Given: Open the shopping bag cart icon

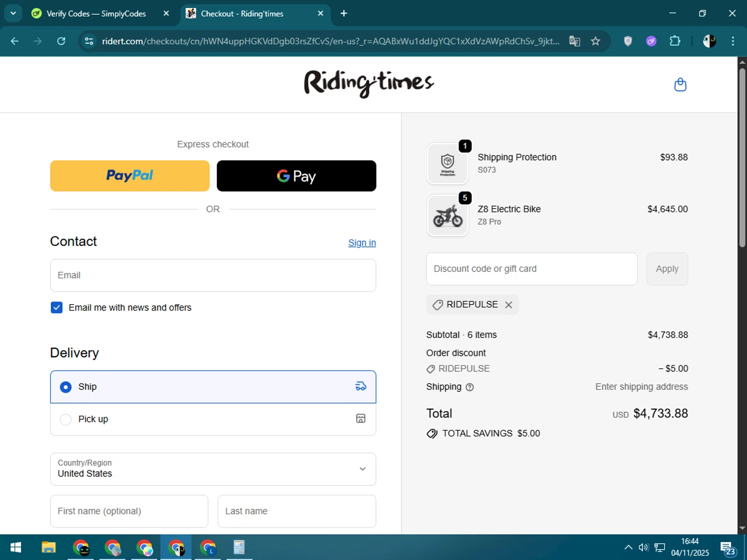Looking at the screenshot, I should (680, 85).
